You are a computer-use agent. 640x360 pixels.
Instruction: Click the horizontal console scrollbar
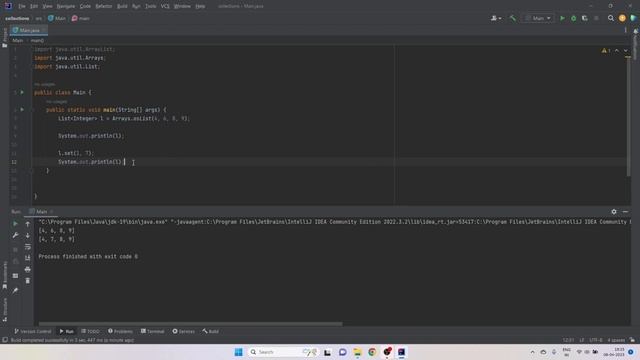tap(190, 324)
